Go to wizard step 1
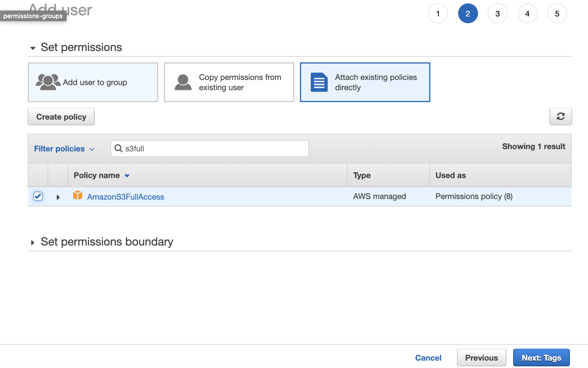The image size is (588, 368). (x=438, y=14)
